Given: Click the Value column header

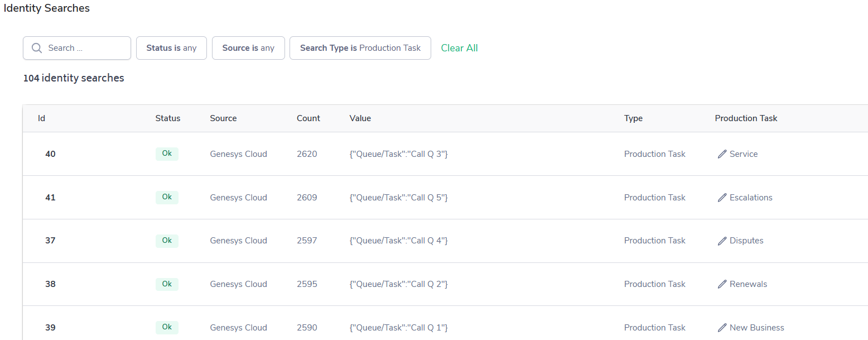Looking at the screenshot, I should 360,118.
